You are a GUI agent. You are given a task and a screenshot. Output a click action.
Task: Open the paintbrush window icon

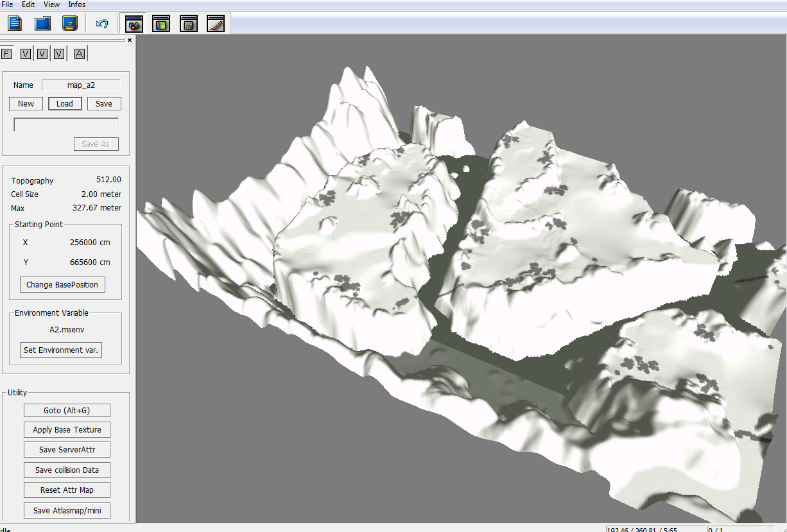[x=216, y=24]
